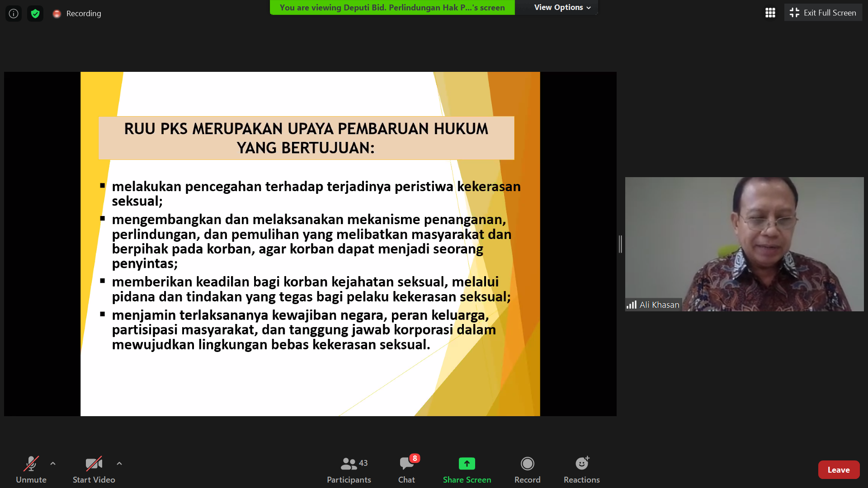Click the green encryption shield icon
This screenshot has width=868, height=488.
coord(35,14)
